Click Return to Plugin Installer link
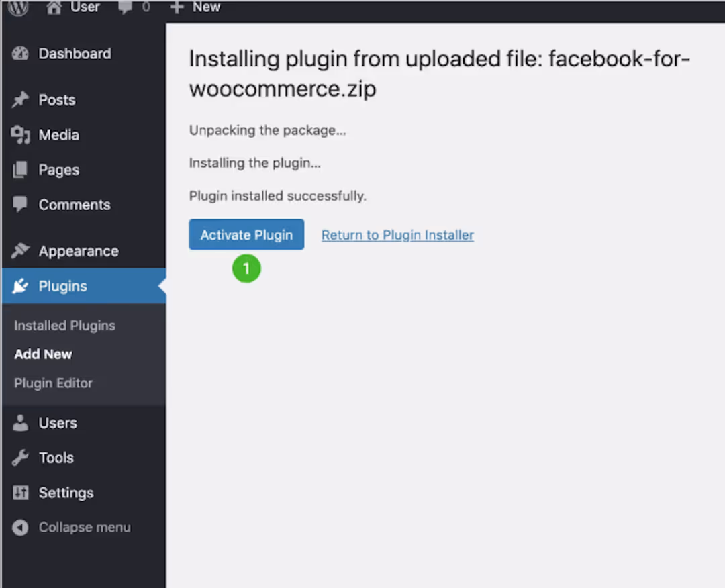The image size is (725, 588). click(x=397, y=235)
